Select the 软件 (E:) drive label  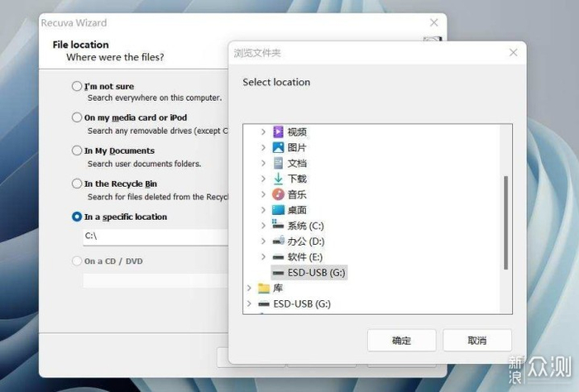click(x=304, y=257)
